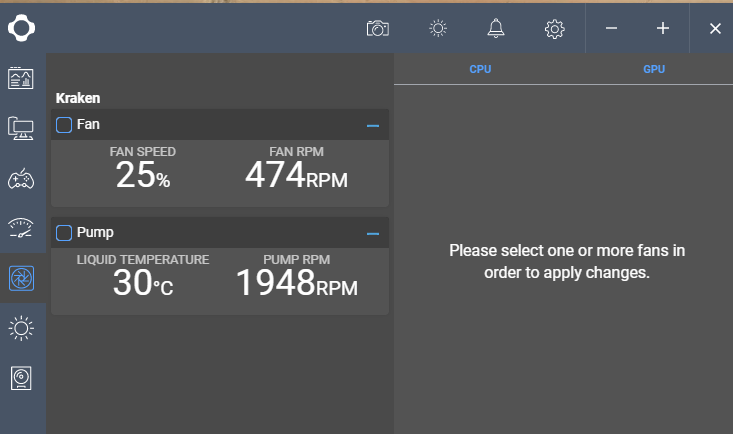Open the overclocking gauge section
The height and width of the screenshot is (434, 733).
pos(21,228)
